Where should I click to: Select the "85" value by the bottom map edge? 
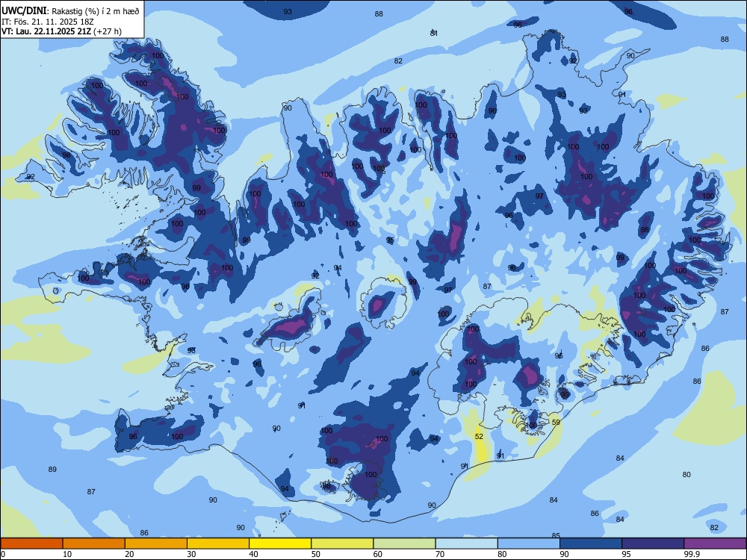[x=556, y=535]
